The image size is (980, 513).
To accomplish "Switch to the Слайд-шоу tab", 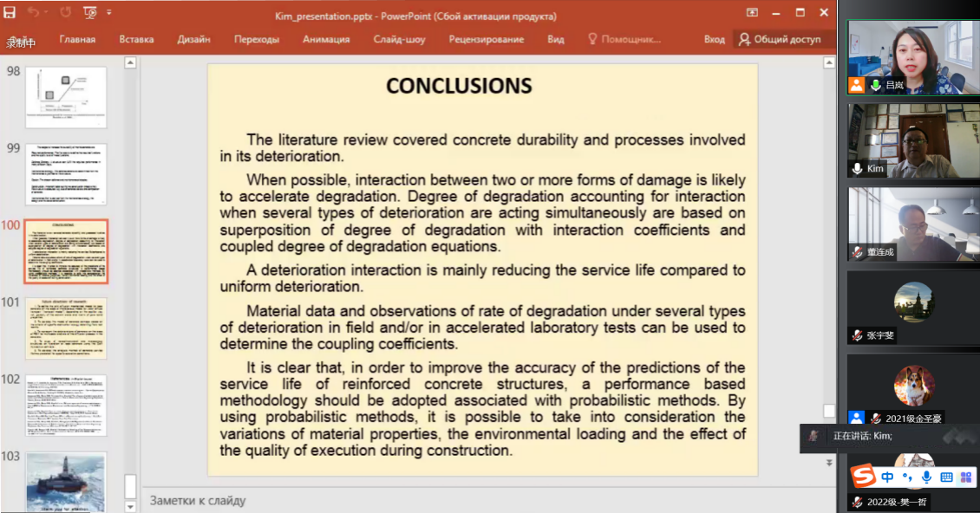I will [399, 39].
